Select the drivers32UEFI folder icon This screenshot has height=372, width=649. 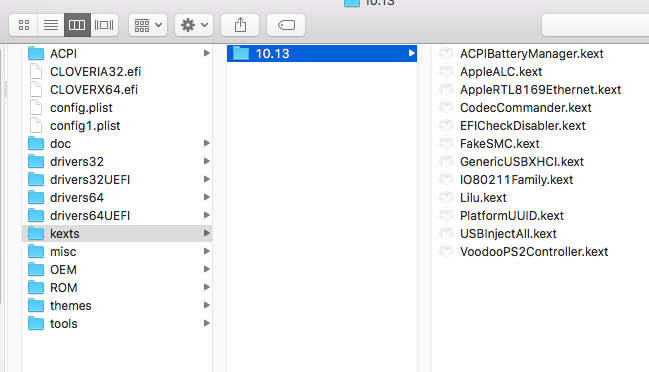tap(36, 180)
